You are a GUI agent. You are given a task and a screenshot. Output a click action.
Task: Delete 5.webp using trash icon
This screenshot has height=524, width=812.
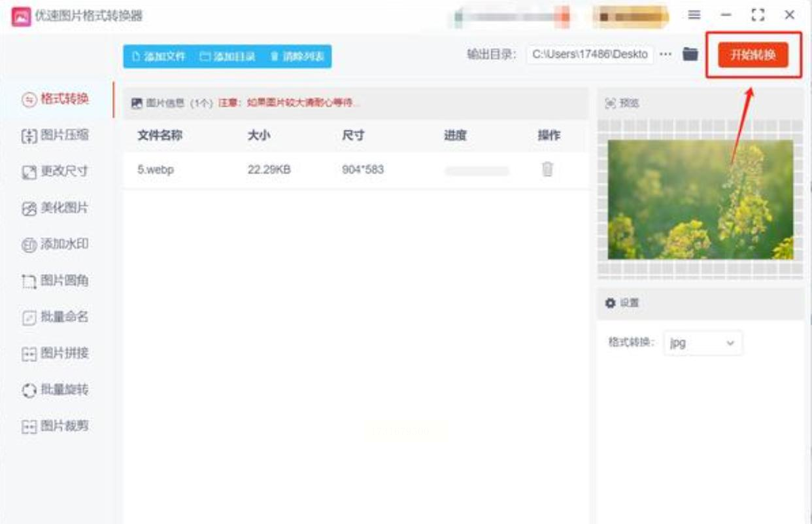click(547, 169)
